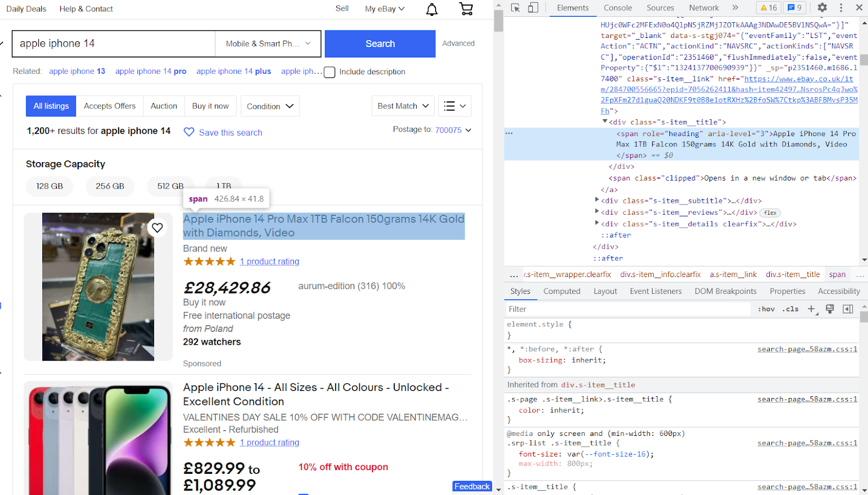This screenshot has height=495, width=868.
Task: Open the eBay notifications bell
Action: click(x=432, y=9)
